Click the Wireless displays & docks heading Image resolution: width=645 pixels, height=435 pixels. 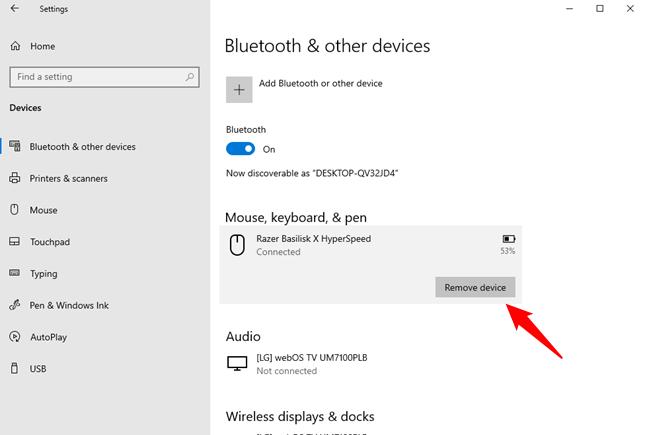[x=300, y=416]
